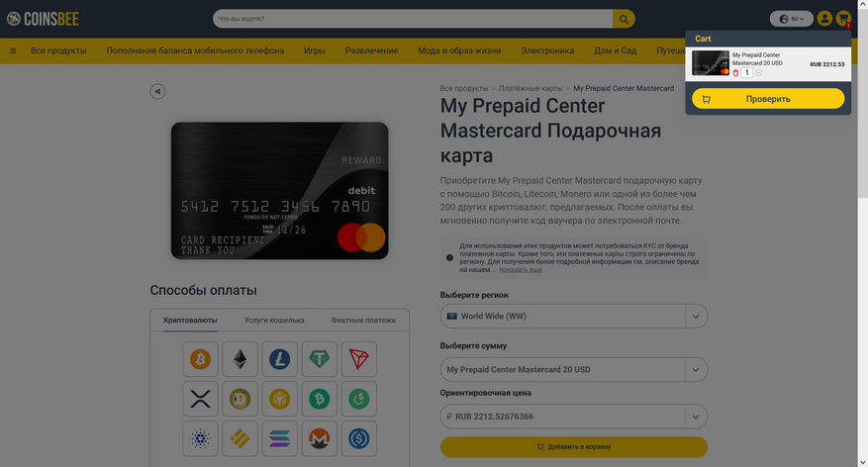The height and width of the screenshot is (467, 868).
Task: Choose the Monero payment icon
Action: [x=320, y=438]
